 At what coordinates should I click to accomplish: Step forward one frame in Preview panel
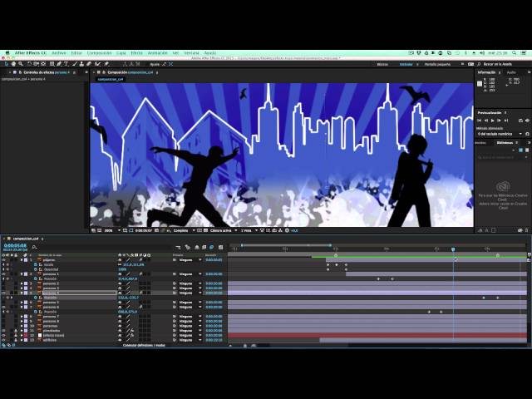[499, 121]
